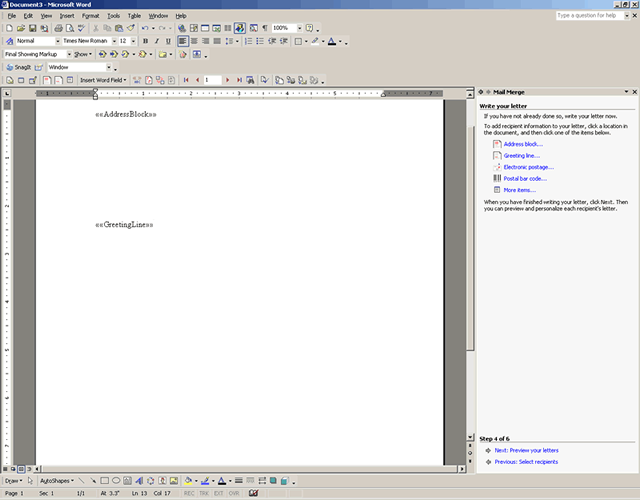This screenshot has height=500, width=640.
Task: Open the Edit menu
Action: pyautogui.click(x=28, y=16)
